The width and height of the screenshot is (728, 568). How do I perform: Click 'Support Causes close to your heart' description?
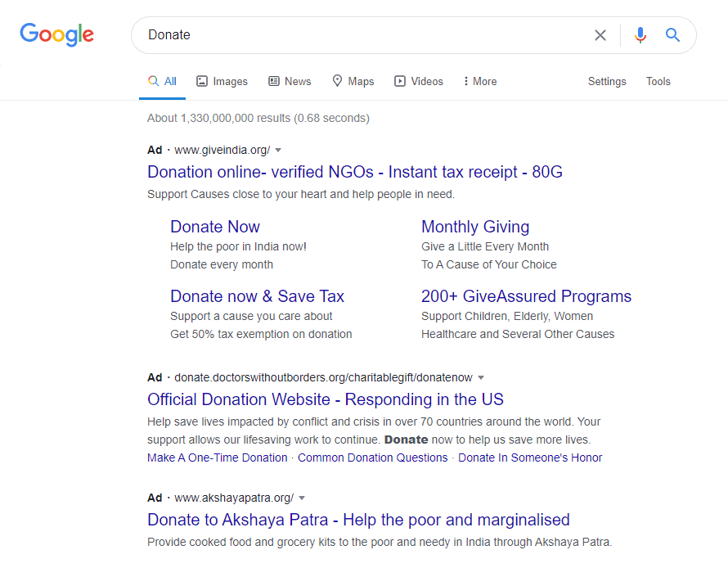(301, 194)
